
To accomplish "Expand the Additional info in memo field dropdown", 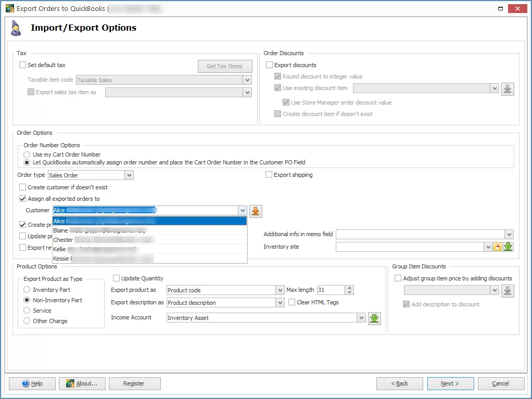I will point(509,234).
